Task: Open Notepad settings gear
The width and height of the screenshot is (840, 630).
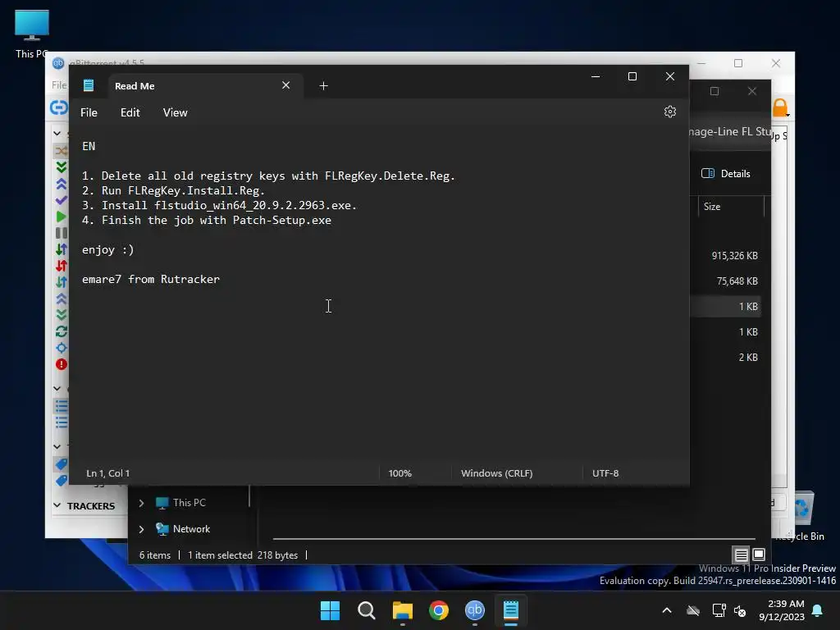Action: [x=669, y=112]
